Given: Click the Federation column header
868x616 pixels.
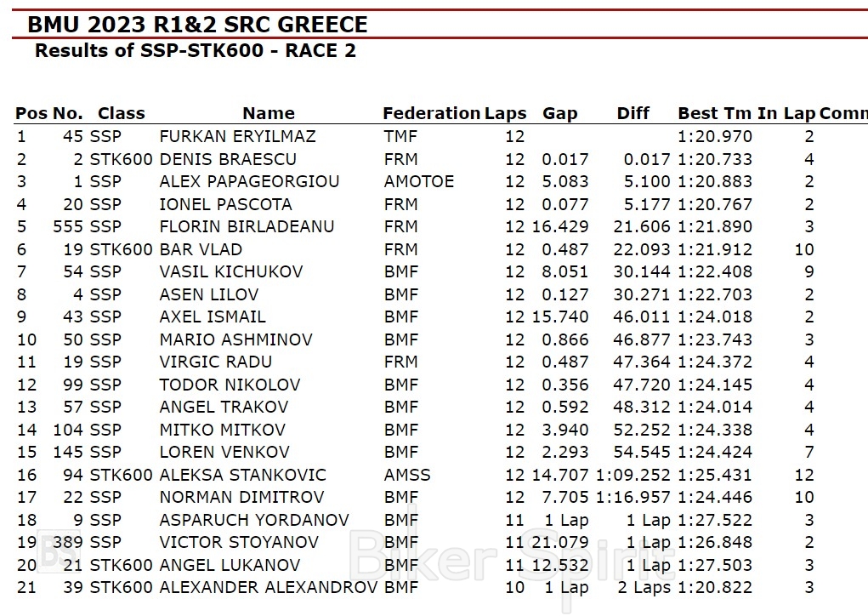Looking at the screenshot, I should click(431, 113).
